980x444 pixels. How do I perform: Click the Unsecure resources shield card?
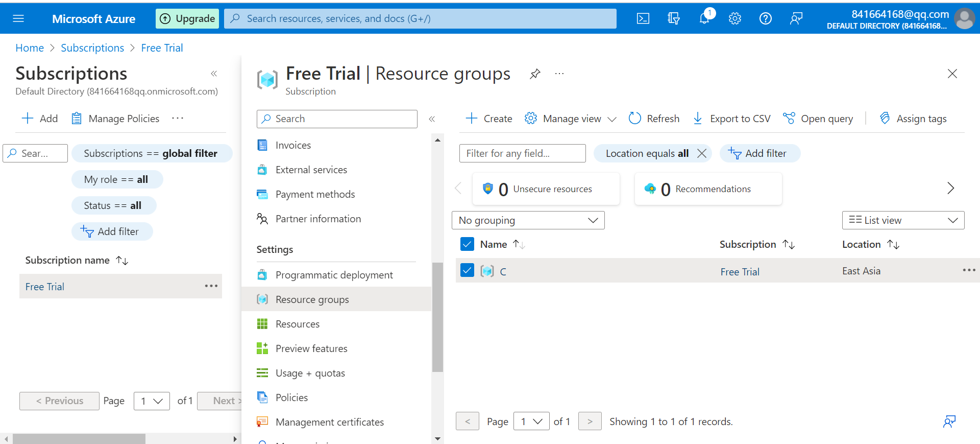[x=546, y=189]
